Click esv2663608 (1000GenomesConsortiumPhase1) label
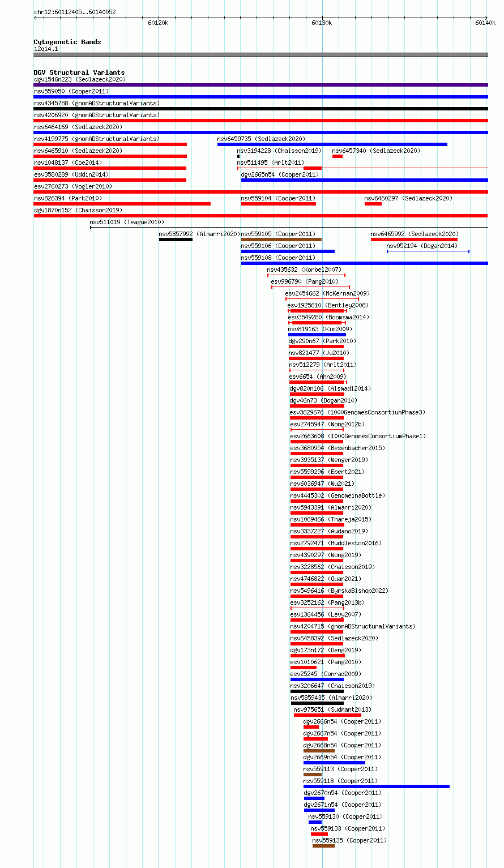 tap(358, 436)
